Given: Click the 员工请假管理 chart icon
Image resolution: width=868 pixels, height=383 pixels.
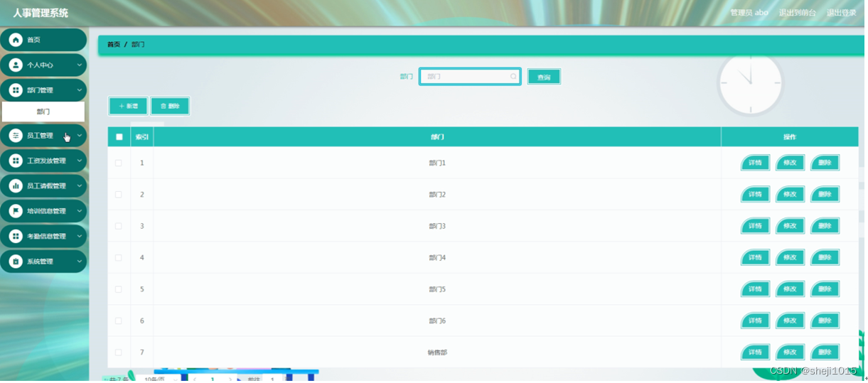Looking at the screenshot, I should 16,186.
